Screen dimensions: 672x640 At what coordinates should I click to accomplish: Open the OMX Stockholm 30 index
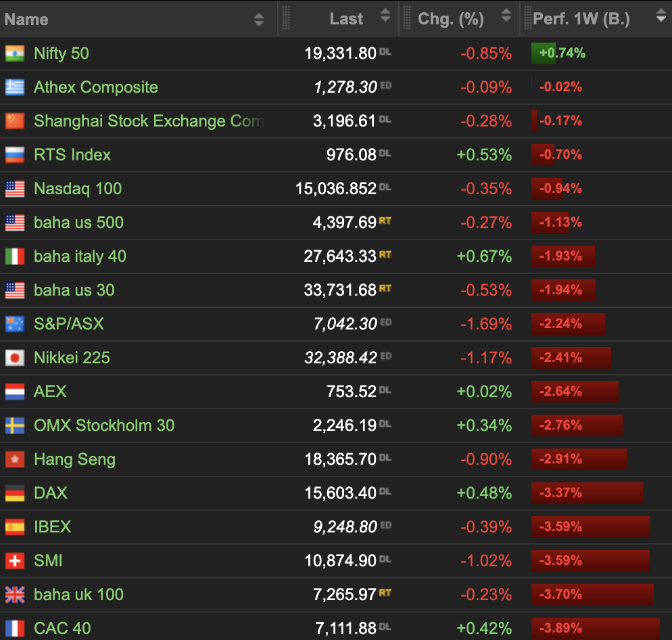pos(104,426)
